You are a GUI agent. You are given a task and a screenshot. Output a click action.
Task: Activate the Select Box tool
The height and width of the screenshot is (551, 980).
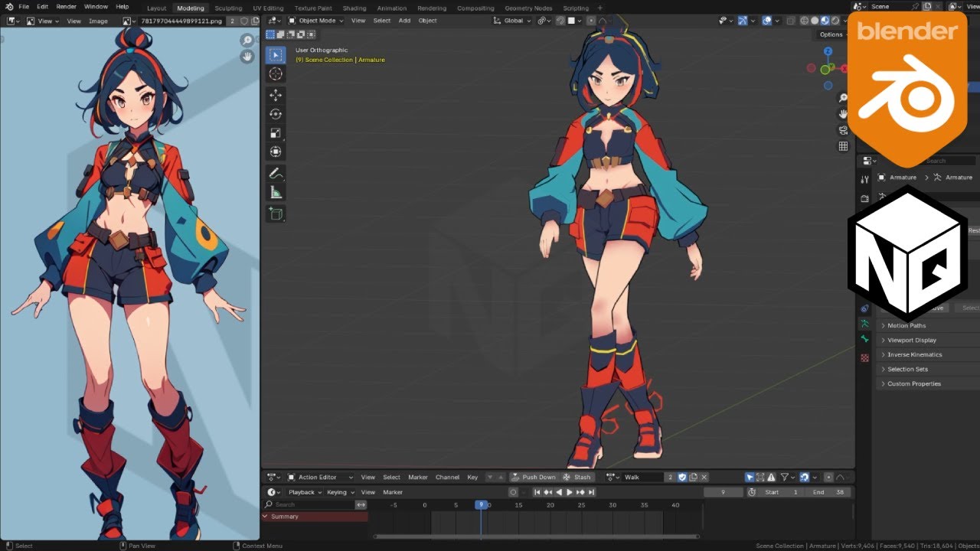tap(276, 55)
